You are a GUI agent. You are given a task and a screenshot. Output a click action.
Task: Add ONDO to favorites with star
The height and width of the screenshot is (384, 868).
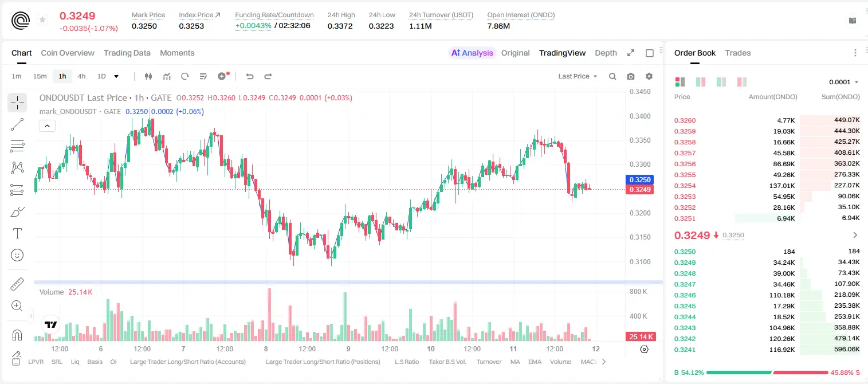[x=42, y=20]
